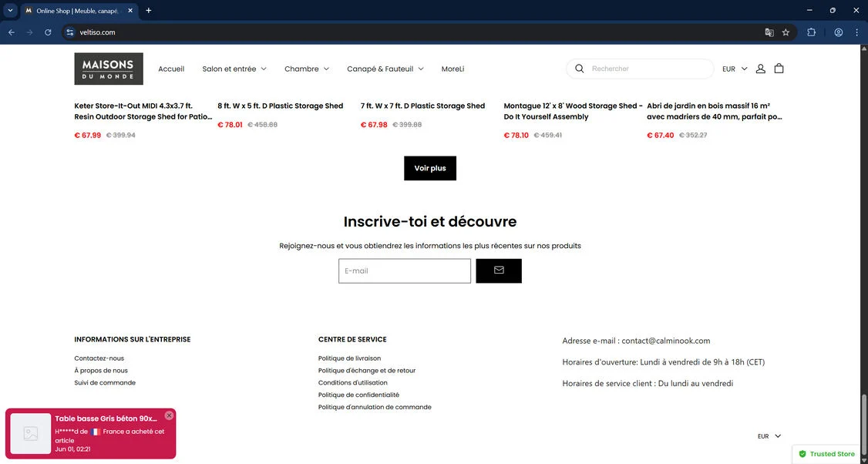868x464 pixels.
Task: Reload the page
Action: (48, 32)
